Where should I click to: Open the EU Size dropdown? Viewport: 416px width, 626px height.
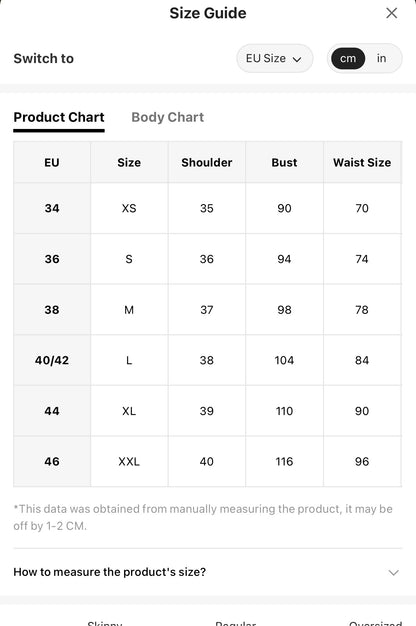pos(274,58)
